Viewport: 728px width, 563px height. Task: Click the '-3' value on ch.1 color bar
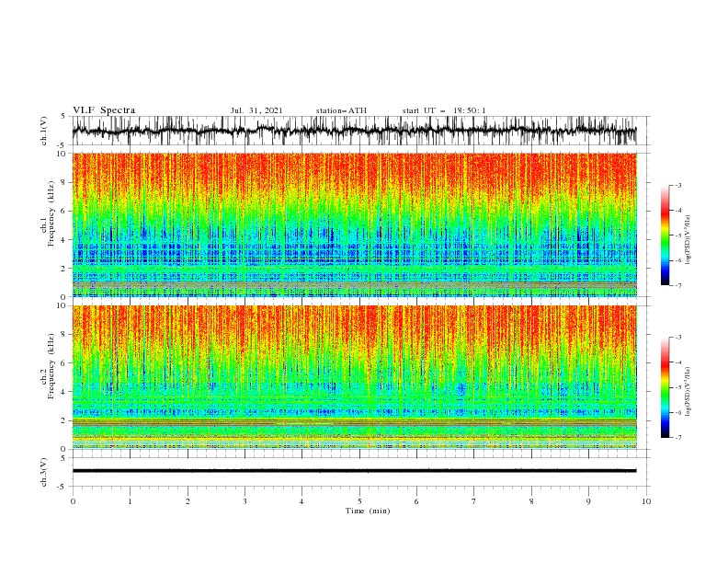(677, 185)
